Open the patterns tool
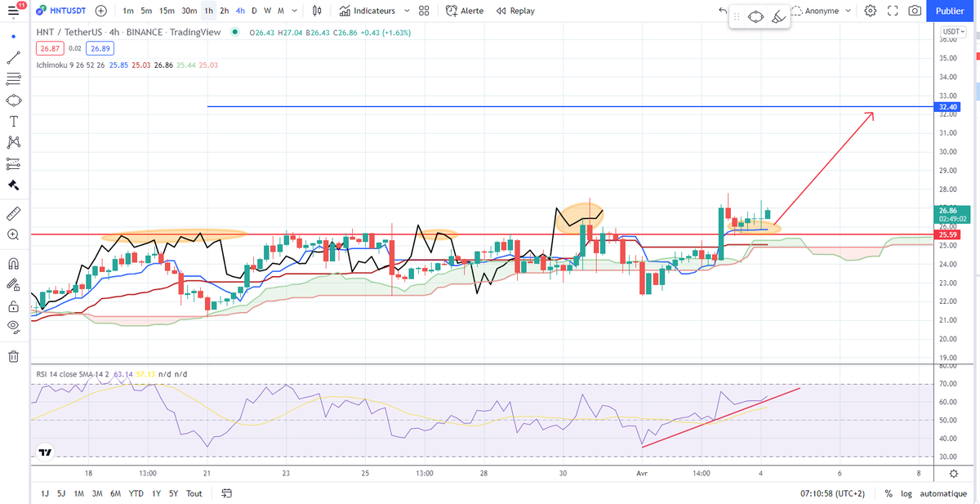Viewport: 980px width, 504px height. tap(13, 142)
